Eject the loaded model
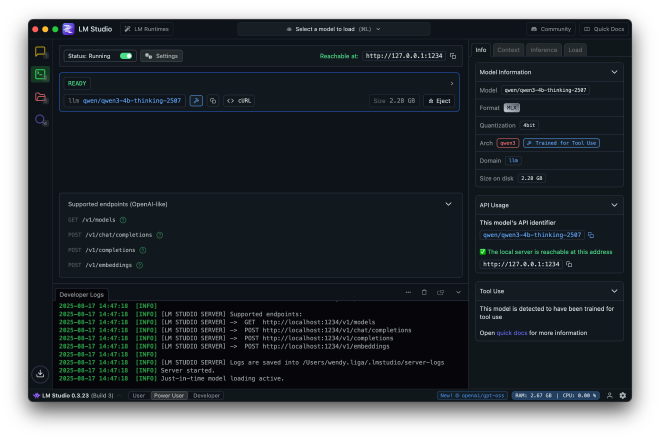 tap(439, 101)
